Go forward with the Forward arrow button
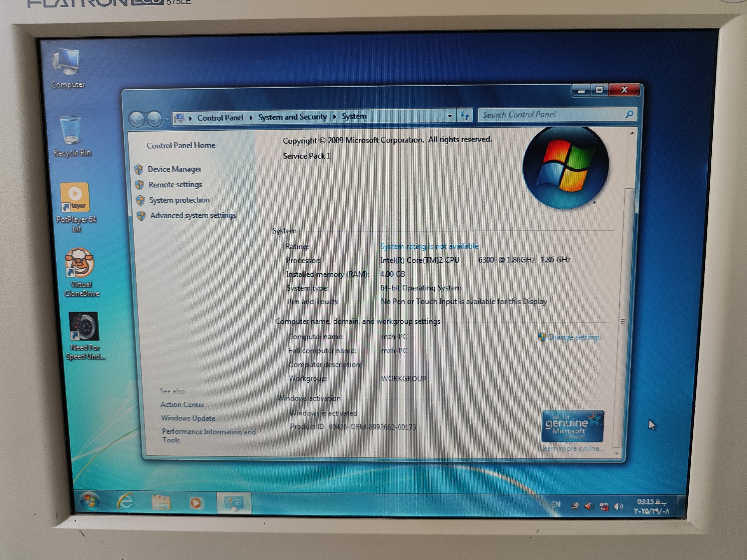This screenshot has width=747, height=560. [155, 119]
